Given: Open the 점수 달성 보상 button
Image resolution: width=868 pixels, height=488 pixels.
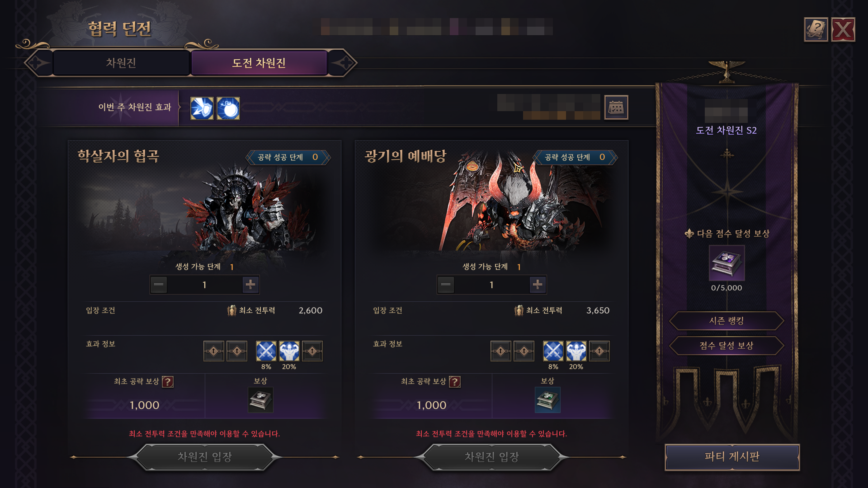Looking at the screenshot, I should [x=726, y=345].
